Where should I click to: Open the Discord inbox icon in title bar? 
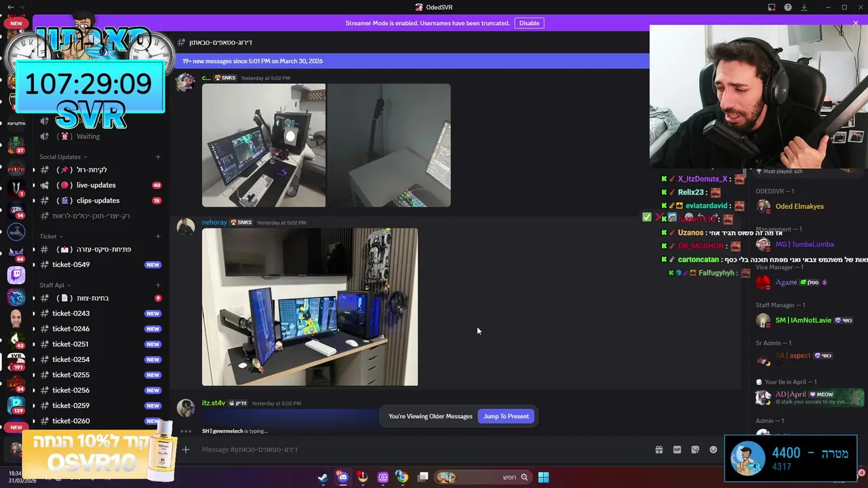click(x=772, y=7)
